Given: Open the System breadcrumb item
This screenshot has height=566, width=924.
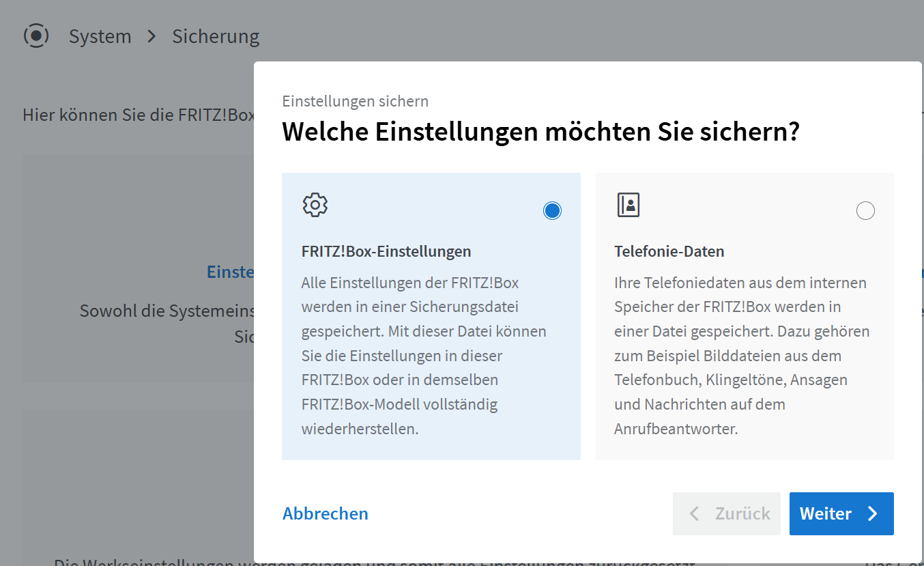Looking at the screenshot, I should coord(100,36).
